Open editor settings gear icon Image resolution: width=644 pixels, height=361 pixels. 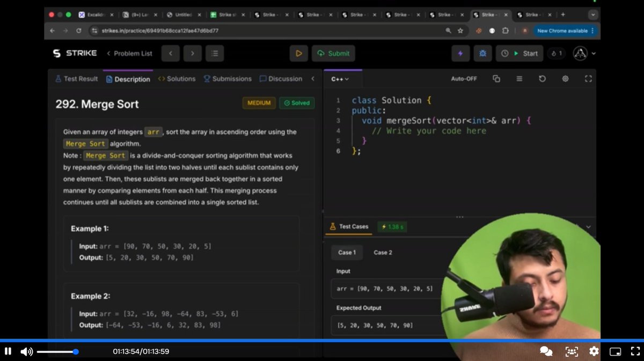tap(565, 79)
